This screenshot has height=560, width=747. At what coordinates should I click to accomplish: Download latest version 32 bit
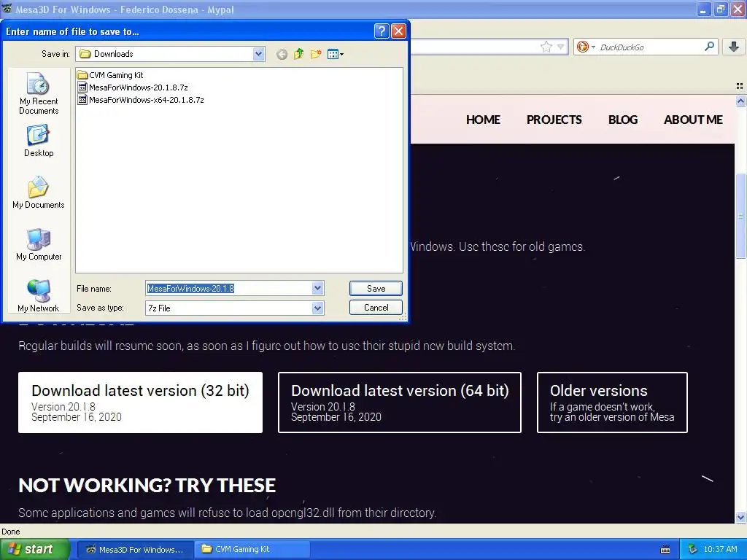click(140, 402)
